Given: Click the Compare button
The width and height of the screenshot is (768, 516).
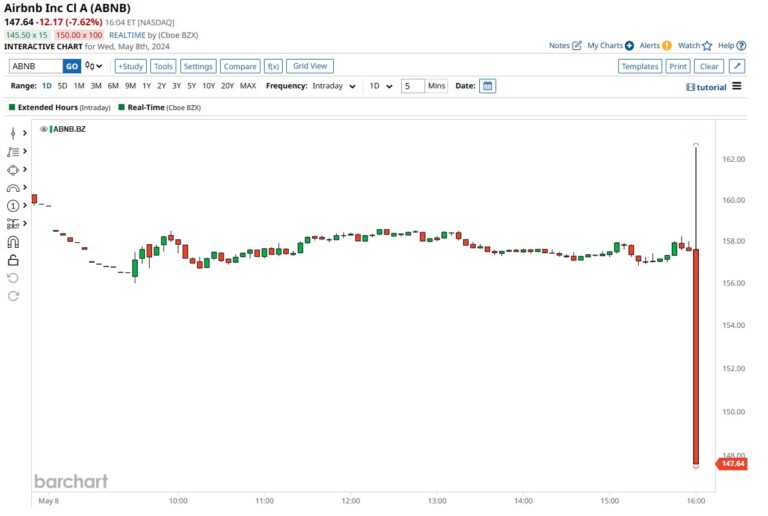Looking at the screenshot, I should (x=240, y=66).
